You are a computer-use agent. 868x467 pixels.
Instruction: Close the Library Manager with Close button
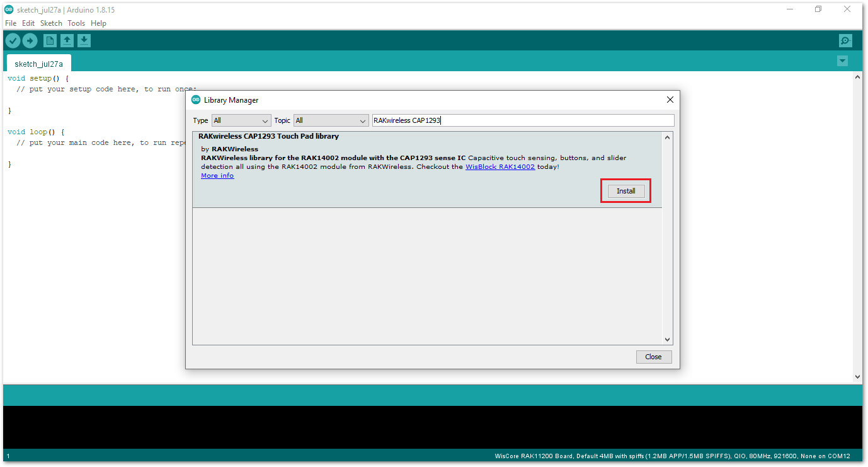pyautogui.click(x=653, y=357)
